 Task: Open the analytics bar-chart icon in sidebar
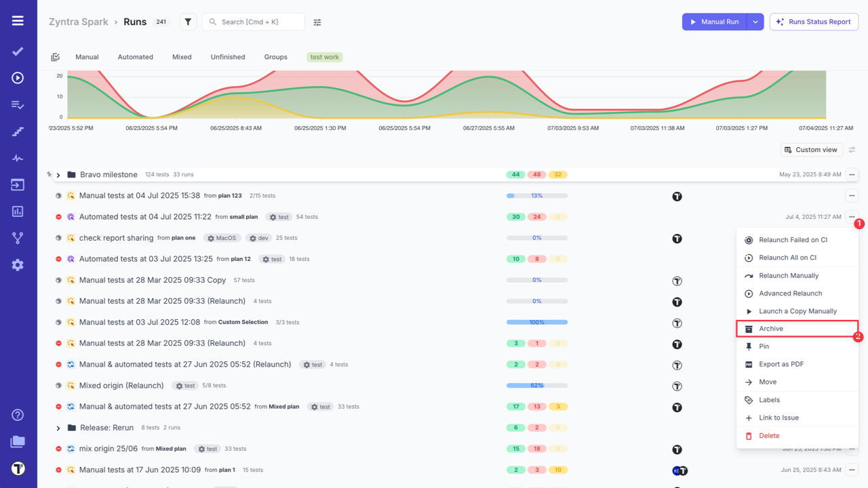(18, 211)
